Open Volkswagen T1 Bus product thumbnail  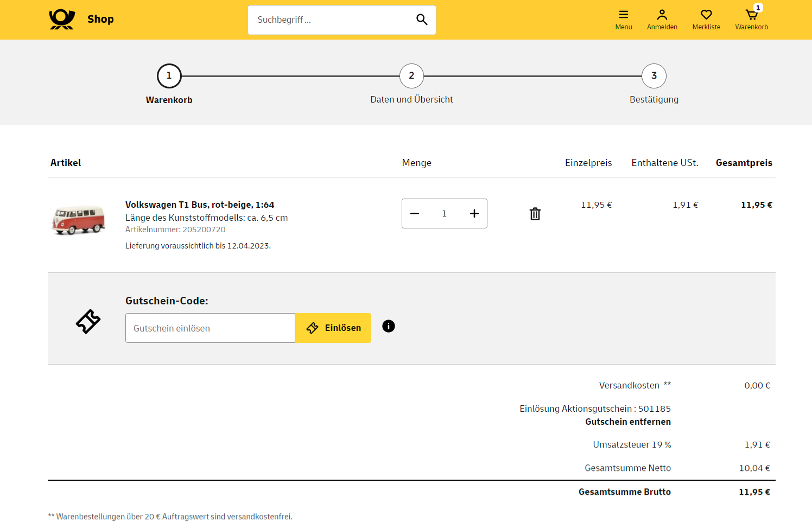tap(78, 220)
